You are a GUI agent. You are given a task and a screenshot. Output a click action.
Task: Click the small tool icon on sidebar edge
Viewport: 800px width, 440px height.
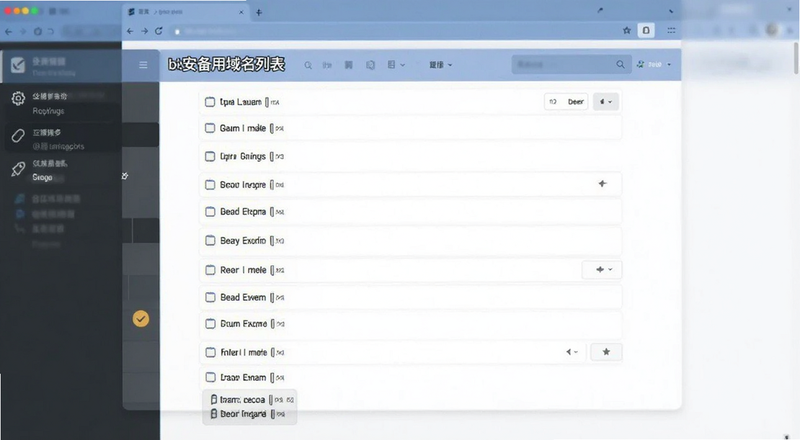tap(124, 176)
